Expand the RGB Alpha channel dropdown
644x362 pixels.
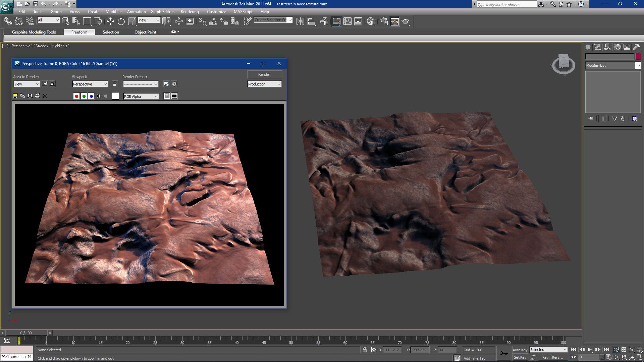tap(155, 96)
